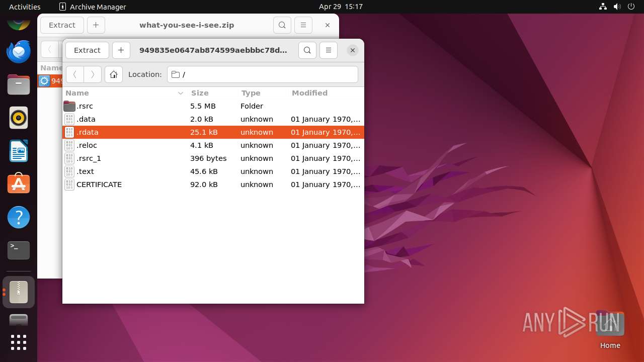Image resolution: width=644 pixels, height=362 pixels.
Task: Click the .reloc binary file icon
Action: (69, 145)
